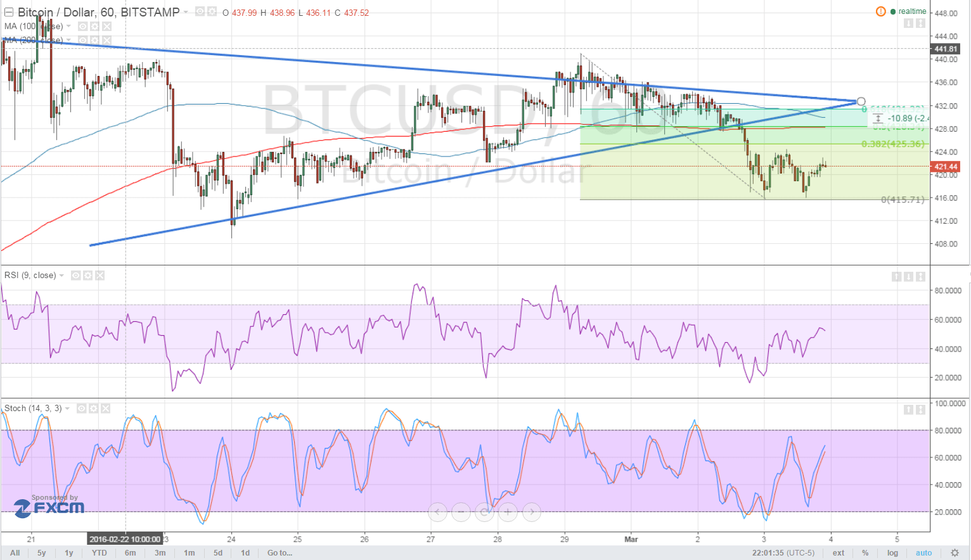Remove the MA 100 indicator
The height and width of the screenshot is (560, 971).
(x=106, y=27)
